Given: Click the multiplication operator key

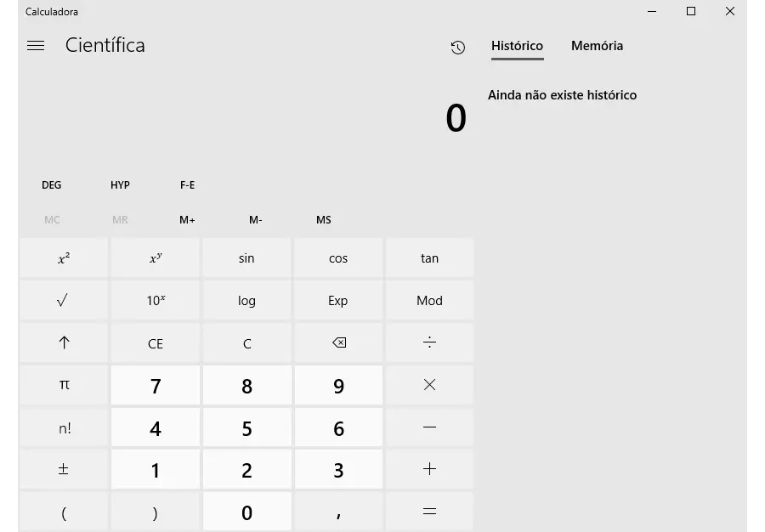Looking at the screenshot, I should tap(429, 385).
